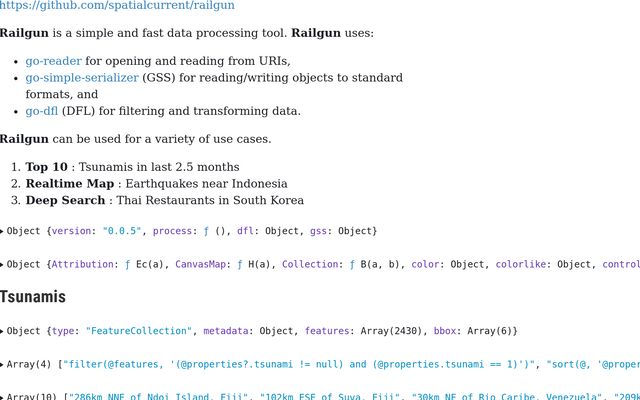Click the go-dfl link

pos(41,111)
